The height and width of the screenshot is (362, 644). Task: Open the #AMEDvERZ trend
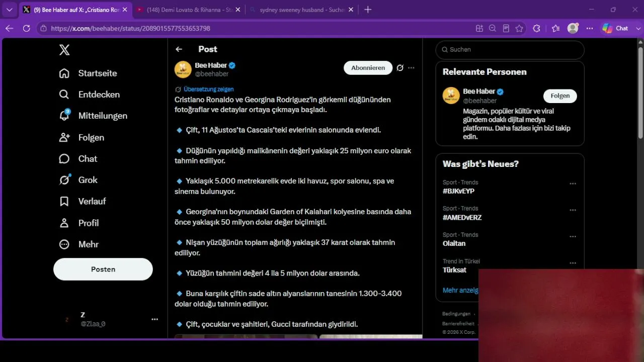(x=462, y=218)
